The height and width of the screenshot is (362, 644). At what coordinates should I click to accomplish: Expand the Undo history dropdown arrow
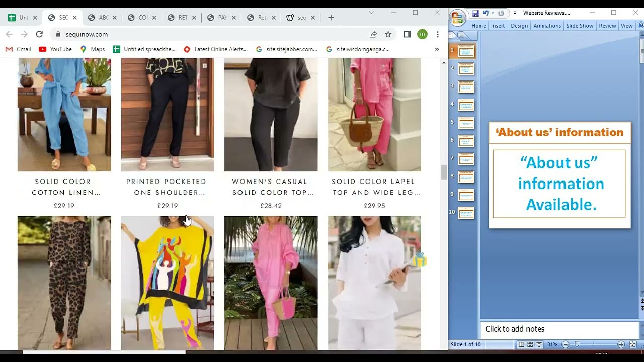pos(493,13)
